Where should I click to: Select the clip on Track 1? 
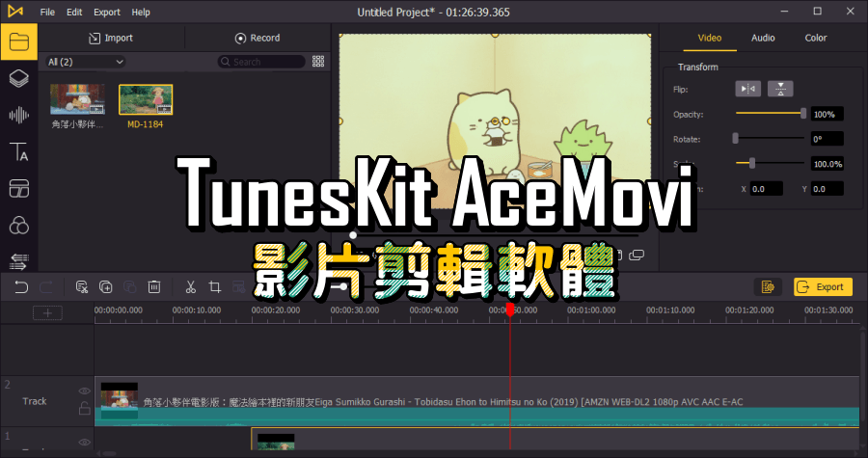click(x=556, y=439)
